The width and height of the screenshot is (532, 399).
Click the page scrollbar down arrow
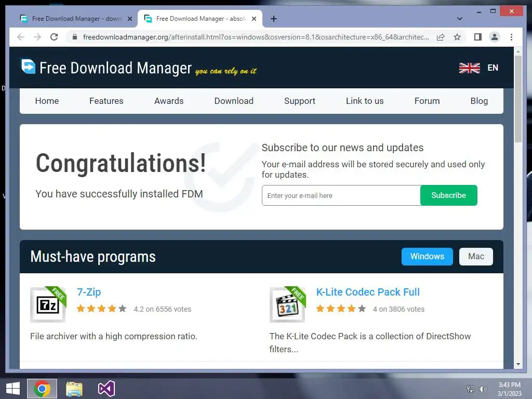click(x=518, y=364)
